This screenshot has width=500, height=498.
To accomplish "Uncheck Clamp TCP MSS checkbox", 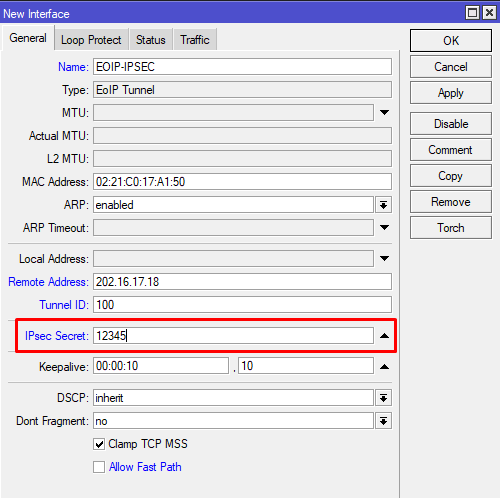I will (99, 444).
